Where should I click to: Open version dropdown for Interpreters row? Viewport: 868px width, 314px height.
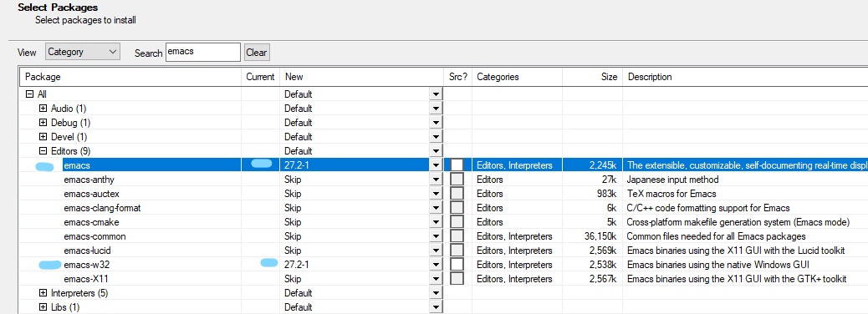437,293
